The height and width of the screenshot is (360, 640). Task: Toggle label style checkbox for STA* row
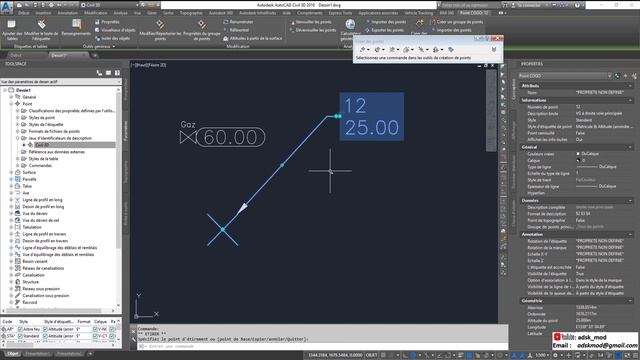pos(45,336)
